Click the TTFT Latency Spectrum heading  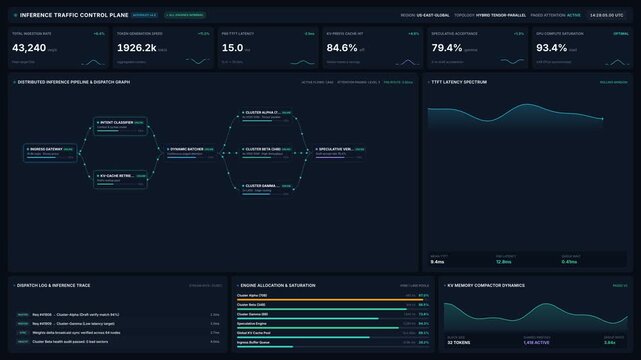tap(459, 82)
